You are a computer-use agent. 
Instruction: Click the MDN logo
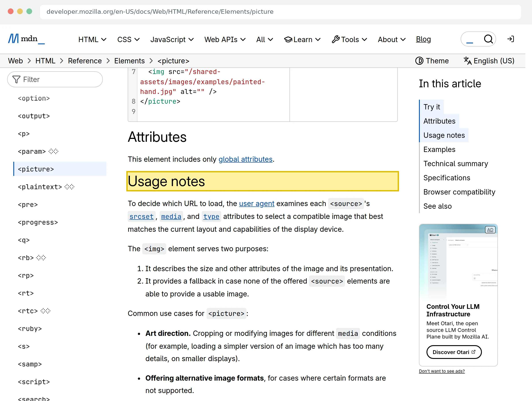[26, 39]
